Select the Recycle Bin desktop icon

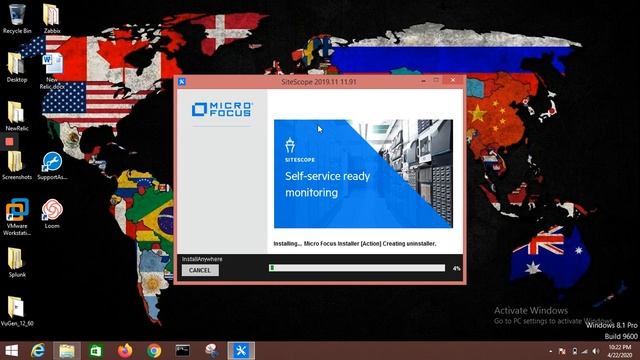tap(17, 19)
